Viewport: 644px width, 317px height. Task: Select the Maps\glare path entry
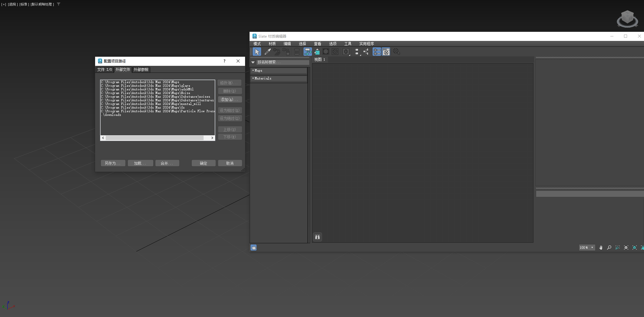pos(158,86)
